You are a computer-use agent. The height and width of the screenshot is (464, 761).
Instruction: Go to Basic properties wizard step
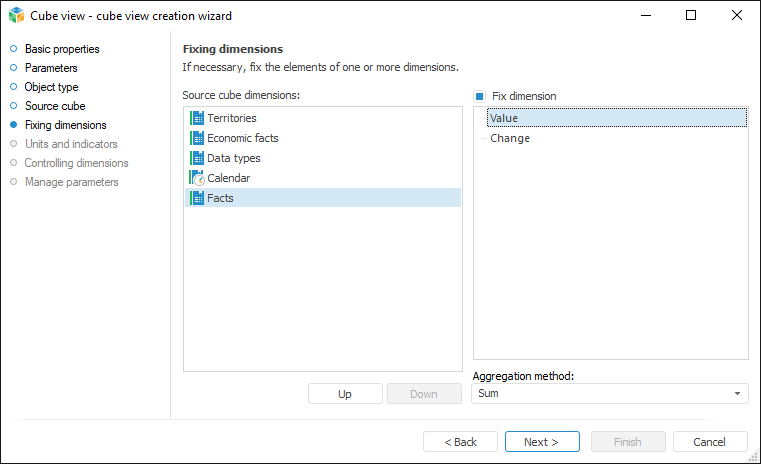pyautogui.click(x=62, y=49)
